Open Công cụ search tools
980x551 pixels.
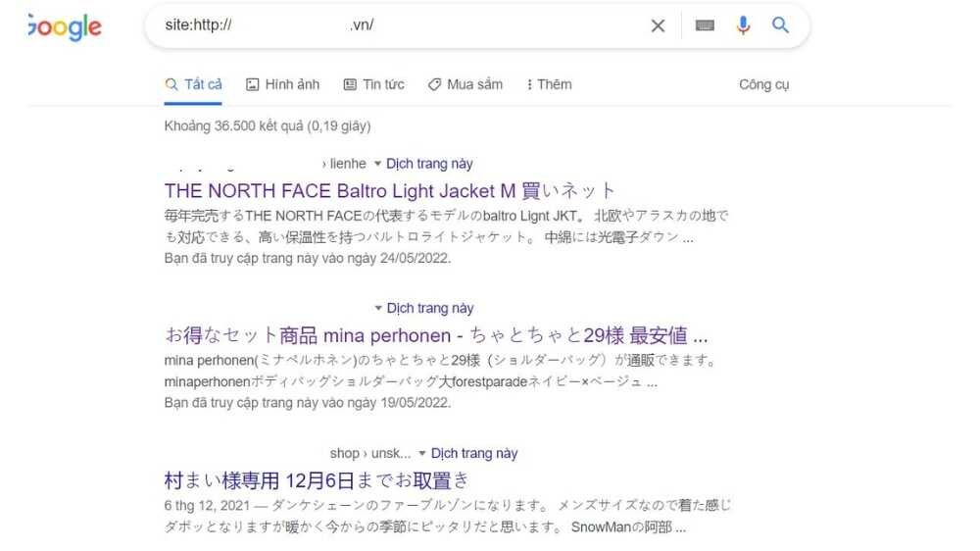(763, 84)
